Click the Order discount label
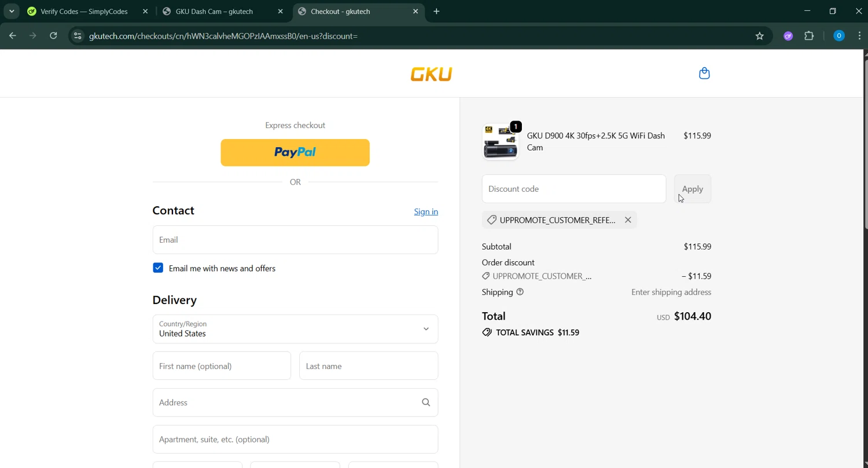Image resolution: width=868 pixels, height=468 pixels. (508, 262)
